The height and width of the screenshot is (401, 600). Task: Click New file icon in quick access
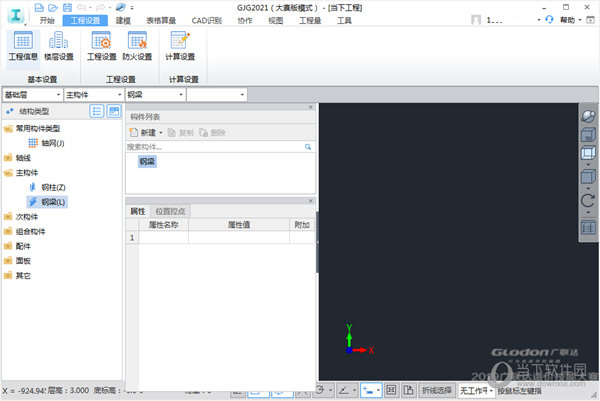point(39,7)
